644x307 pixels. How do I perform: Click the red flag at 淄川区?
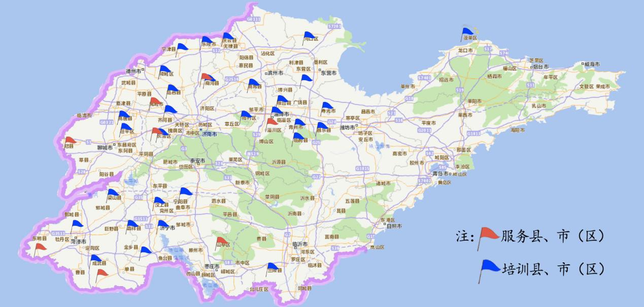(x=272, y=122)
